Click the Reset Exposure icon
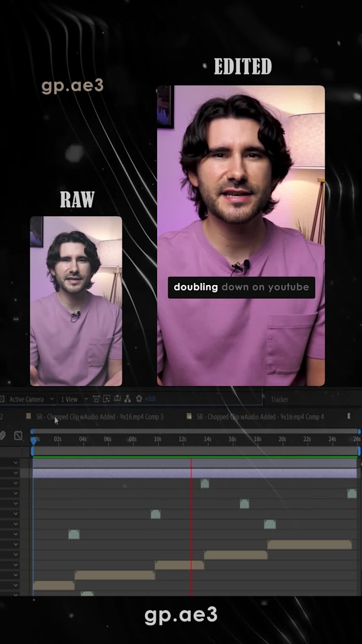 click(139, 398)
